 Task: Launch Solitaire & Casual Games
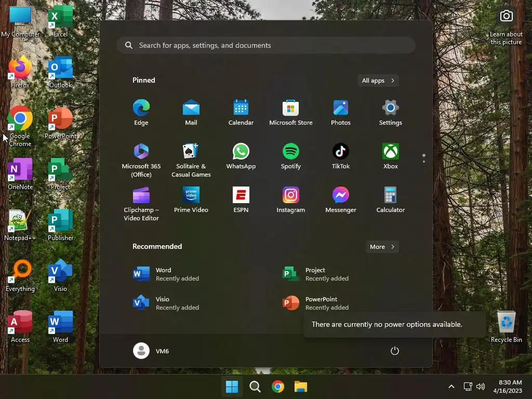[191, 161]
